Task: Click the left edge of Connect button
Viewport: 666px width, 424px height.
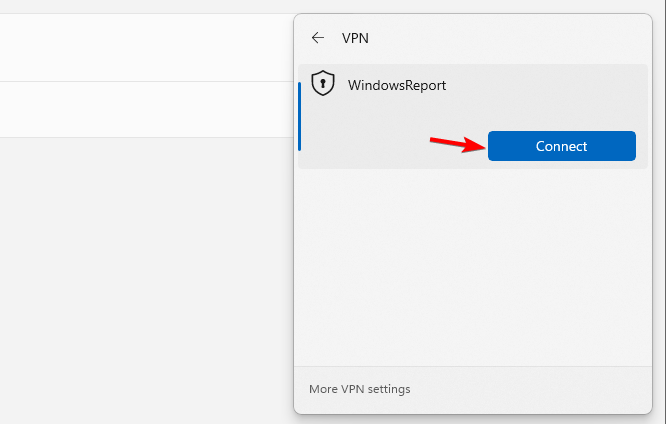Action: 493,146
